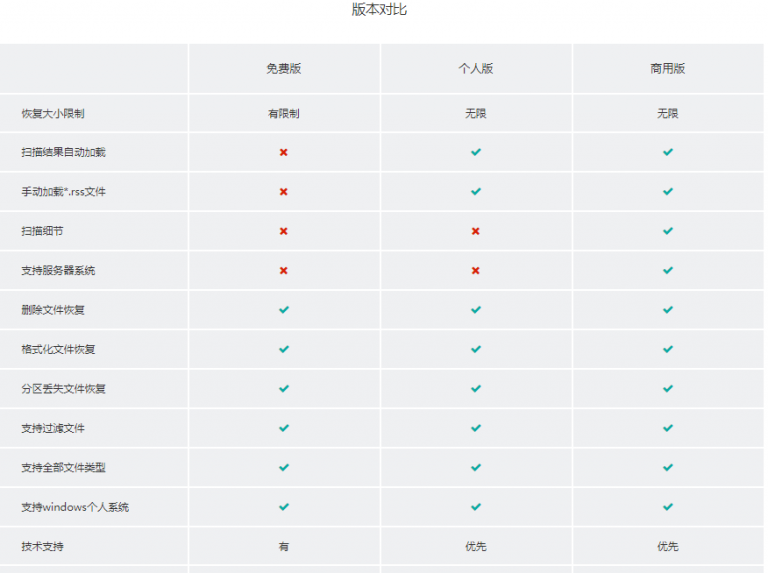The width and height of the screenshot is (768, 573).
Task: Click 有限制 in the 免费版 column
Action: pyautogui.click(x=283, y=114)
